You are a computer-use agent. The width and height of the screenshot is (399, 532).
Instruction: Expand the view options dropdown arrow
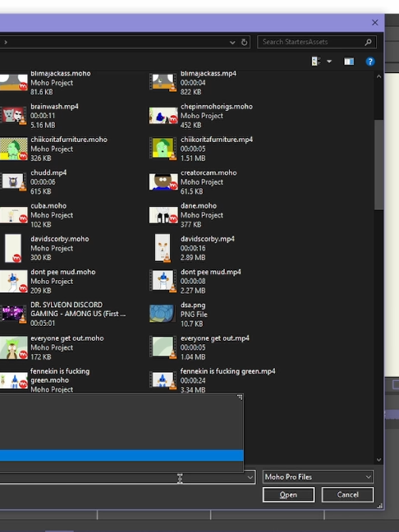(x=329, y=62)
